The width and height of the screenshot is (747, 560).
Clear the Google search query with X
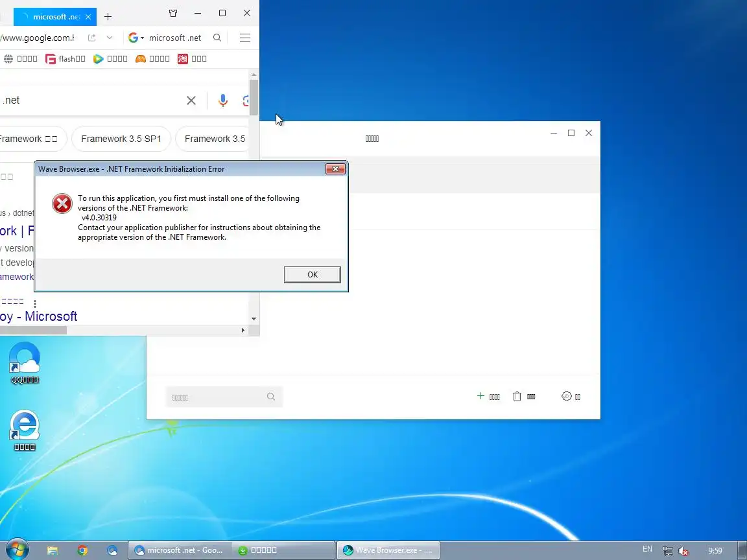click(191, 100)
